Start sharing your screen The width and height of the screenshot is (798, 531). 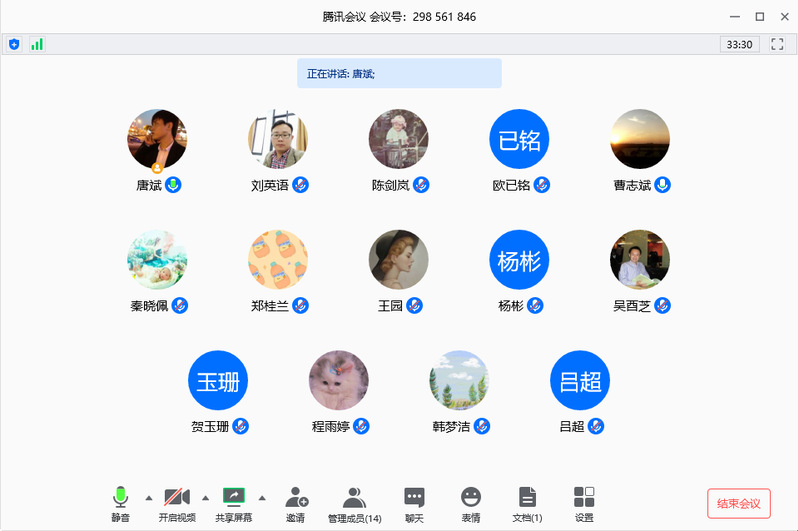233,503
